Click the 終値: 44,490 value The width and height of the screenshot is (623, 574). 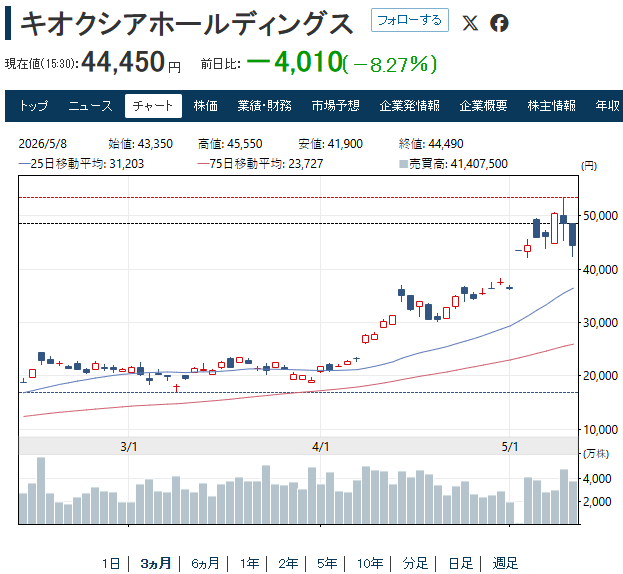431,143
